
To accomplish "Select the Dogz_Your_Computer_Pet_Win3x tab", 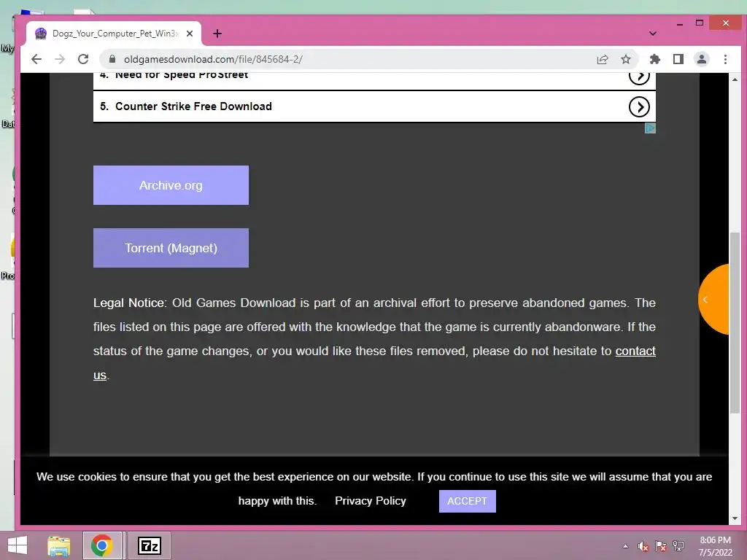I will coord(115,34).
